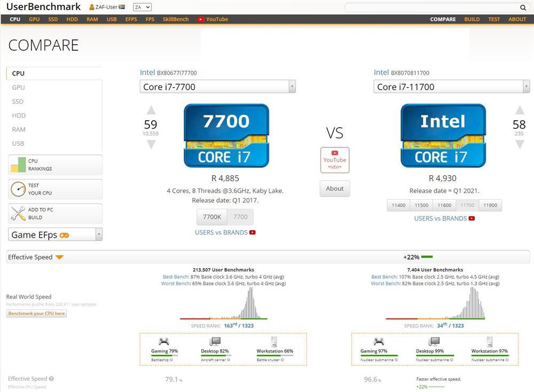Click the Workstation 66% tower icon

click(274, 341)
